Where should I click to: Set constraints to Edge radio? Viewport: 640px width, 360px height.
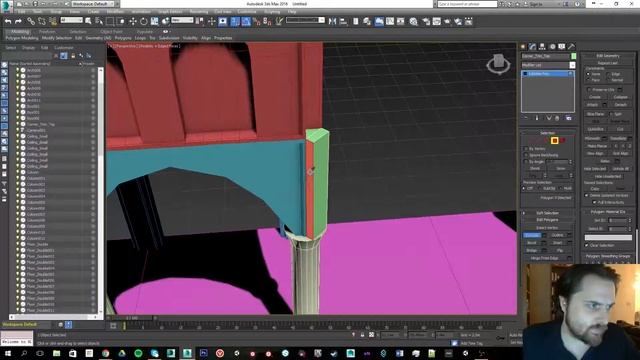(608, 74)
